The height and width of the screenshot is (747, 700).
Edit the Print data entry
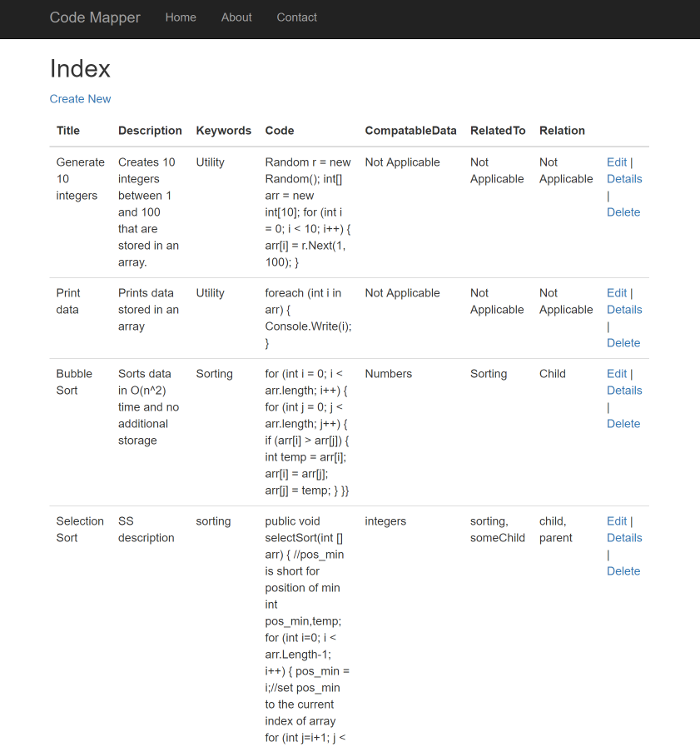click(617, 293)
